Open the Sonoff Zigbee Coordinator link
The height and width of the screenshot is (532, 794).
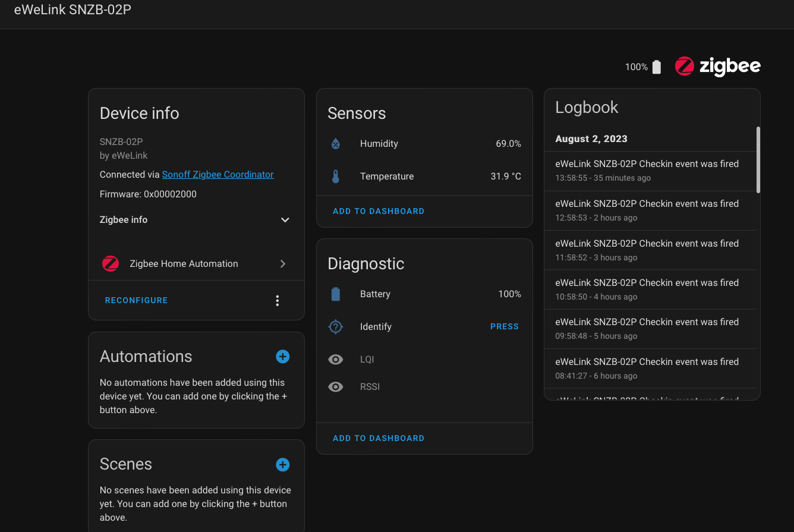point(218,175)
